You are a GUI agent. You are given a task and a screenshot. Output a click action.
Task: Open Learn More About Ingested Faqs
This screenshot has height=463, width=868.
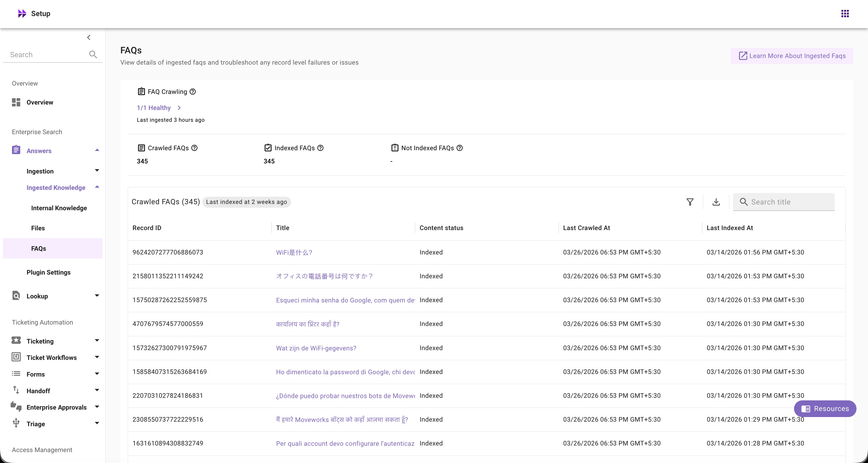792,56
